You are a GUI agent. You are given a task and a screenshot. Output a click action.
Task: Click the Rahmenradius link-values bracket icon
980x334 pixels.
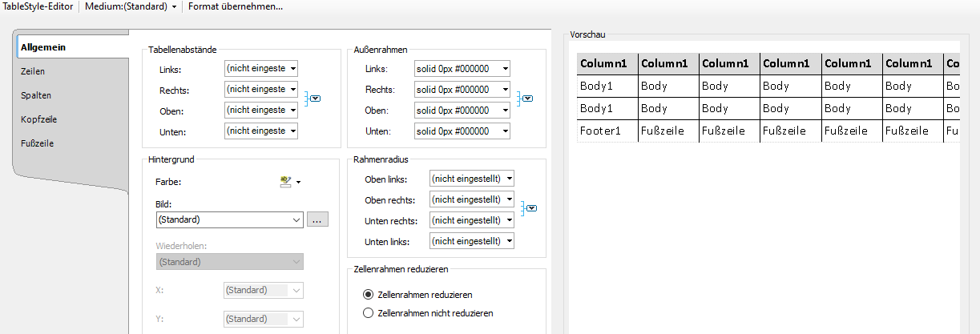point(529,209)
